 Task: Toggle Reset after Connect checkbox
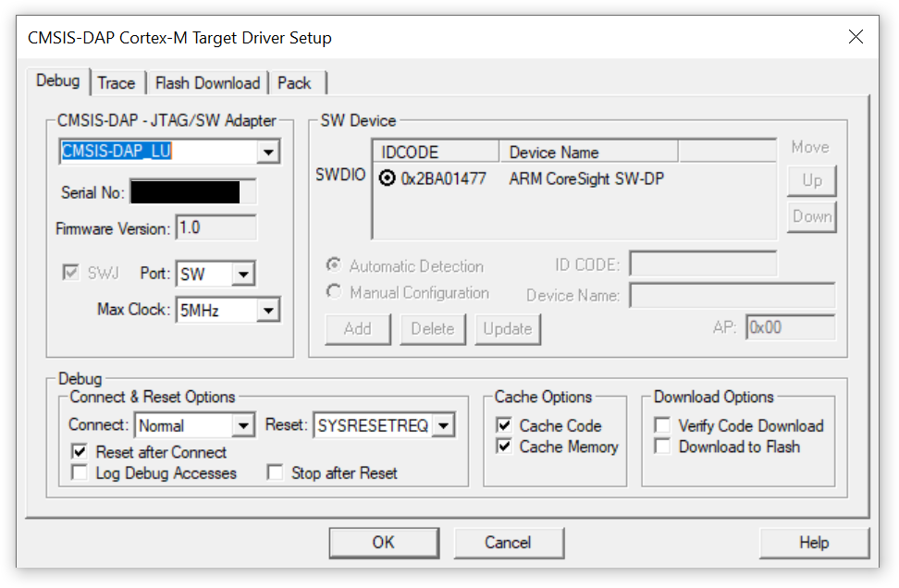[x=80, y=451]
